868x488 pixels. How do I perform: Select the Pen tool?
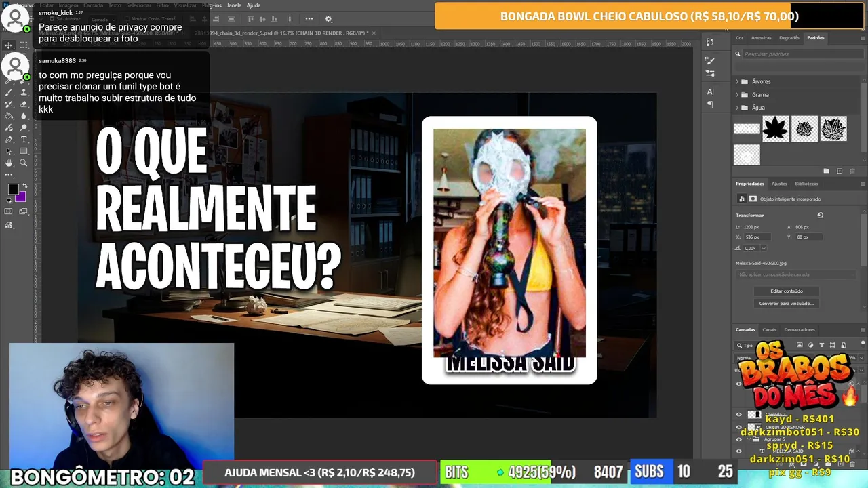point(9,139)
